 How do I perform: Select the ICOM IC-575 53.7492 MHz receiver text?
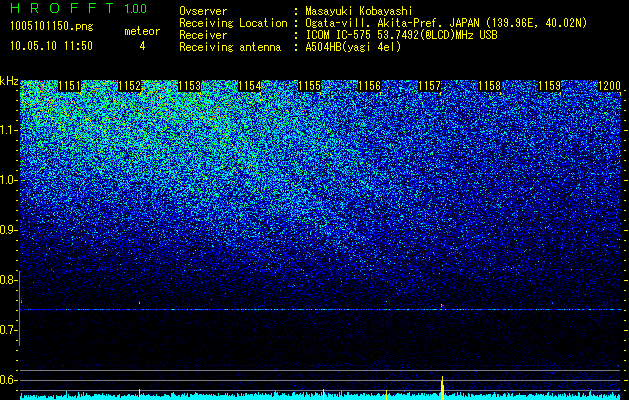tap(401, 35)
